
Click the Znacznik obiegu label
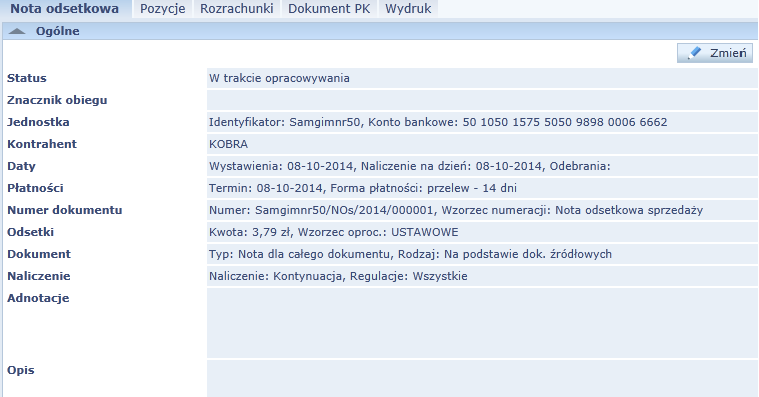tap(57, 100)
